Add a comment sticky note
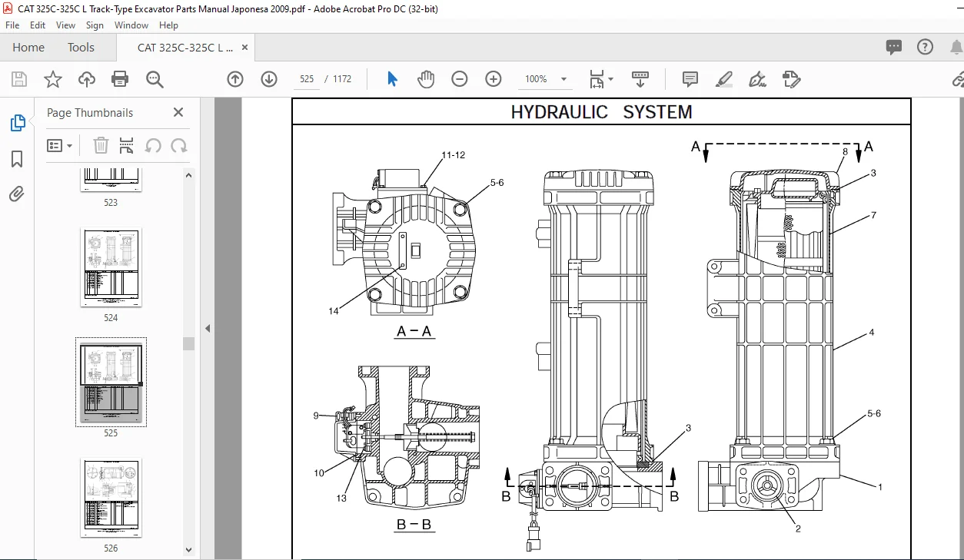The width and height of the screenshot is (964, 560). click(x=690, y=79)
